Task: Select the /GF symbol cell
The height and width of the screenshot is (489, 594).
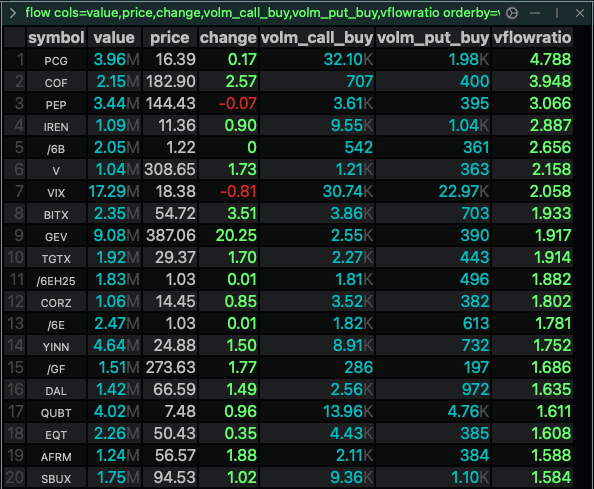Action: [56, 367]
